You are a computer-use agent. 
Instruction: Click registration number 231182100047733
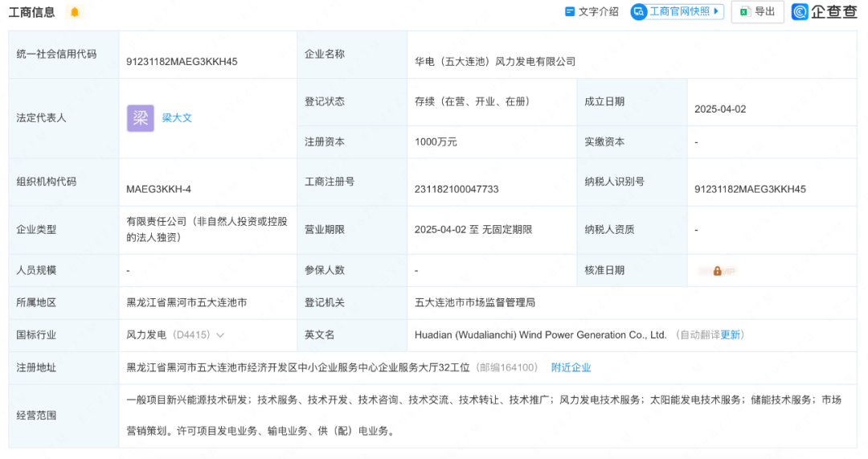[x=457, y=190]
